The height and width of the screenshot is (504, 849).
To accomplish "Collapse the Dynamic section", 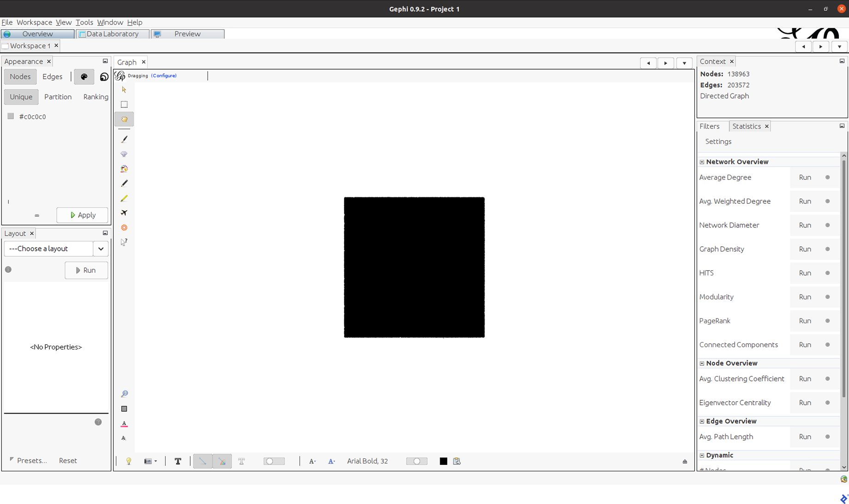I will (702, 456).
